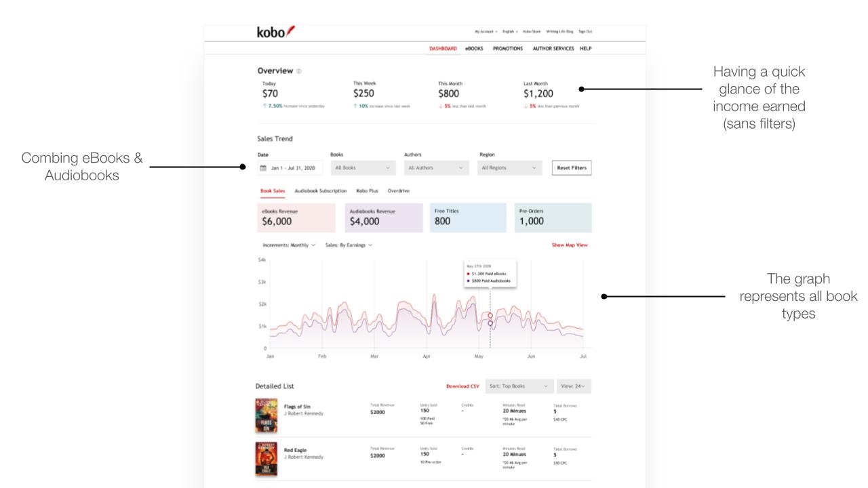Screen dimensions: 868x488
Task: Select the eBooks Revenue pink card
Action: [x=296, y=218]
